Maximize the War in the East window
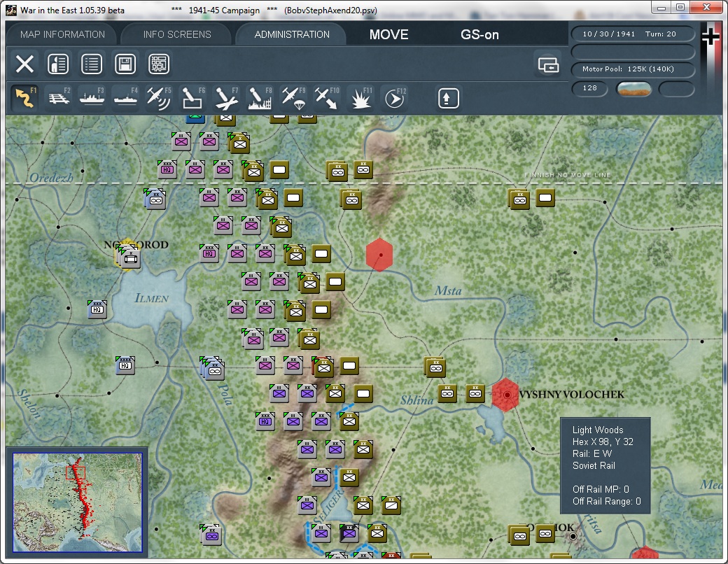This screenshot has height=564, width=728. tap(680, 7)
